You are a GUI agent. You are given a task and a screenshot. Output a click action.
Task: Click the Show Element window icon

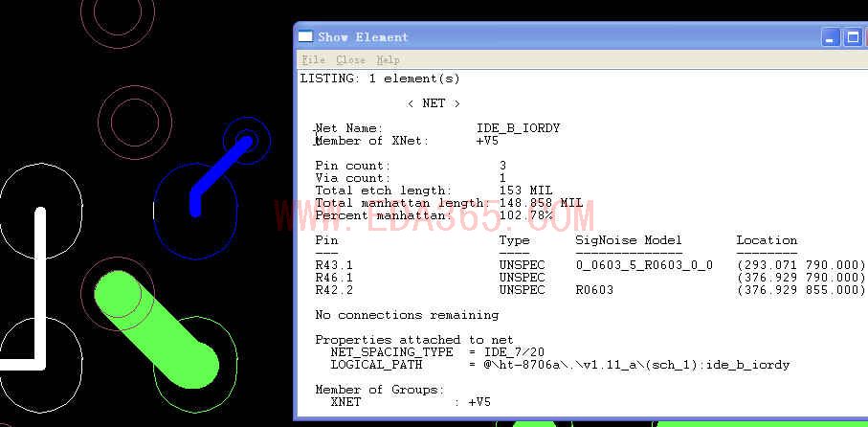305,37
